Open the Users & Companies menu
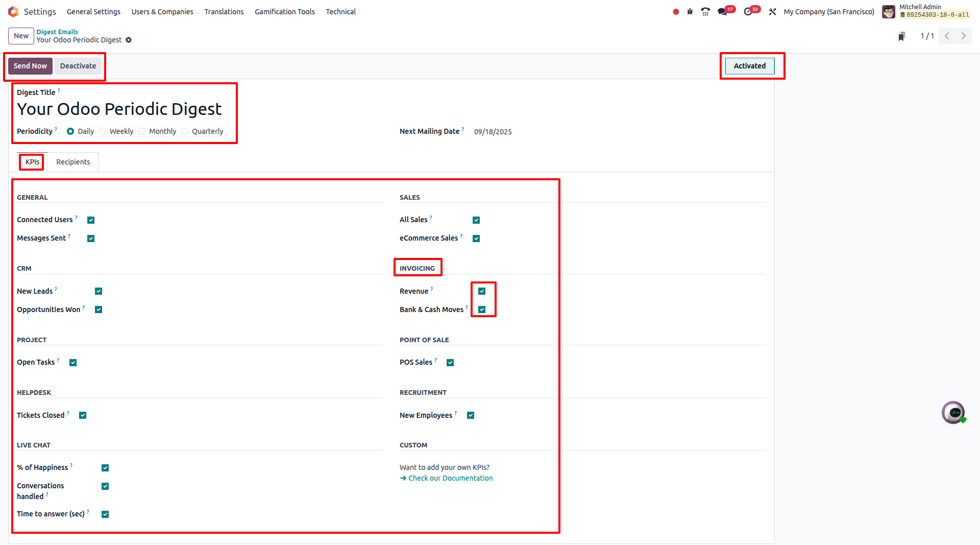 click(x=162, y=12)
